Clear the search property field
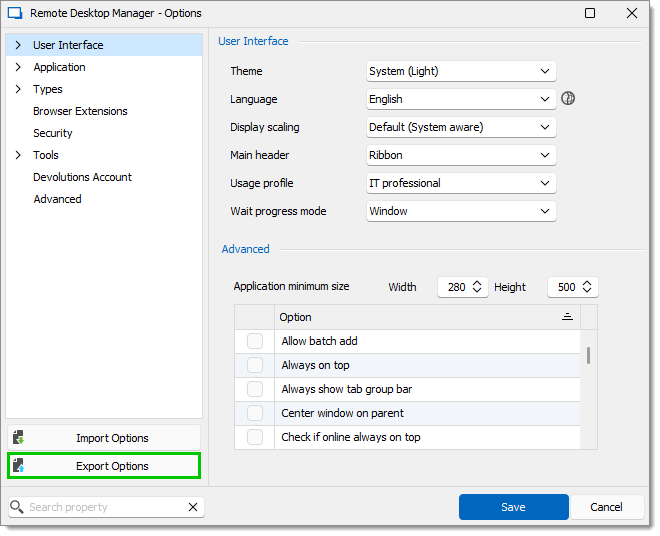The width and height of the screenshot is (660, 536). pyautogui.click(x=193, y=507)
